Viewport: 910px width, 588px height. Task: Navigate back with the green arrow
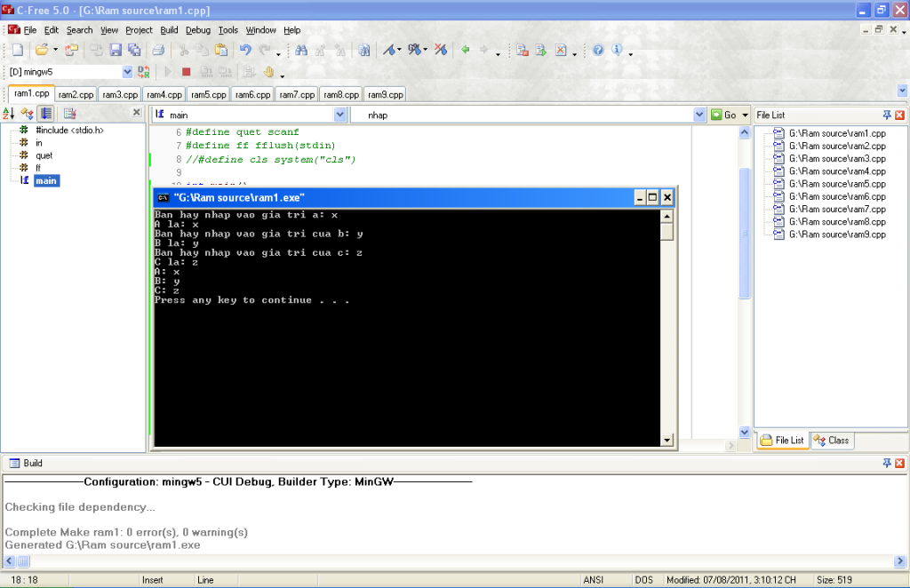tap(466, 50)
